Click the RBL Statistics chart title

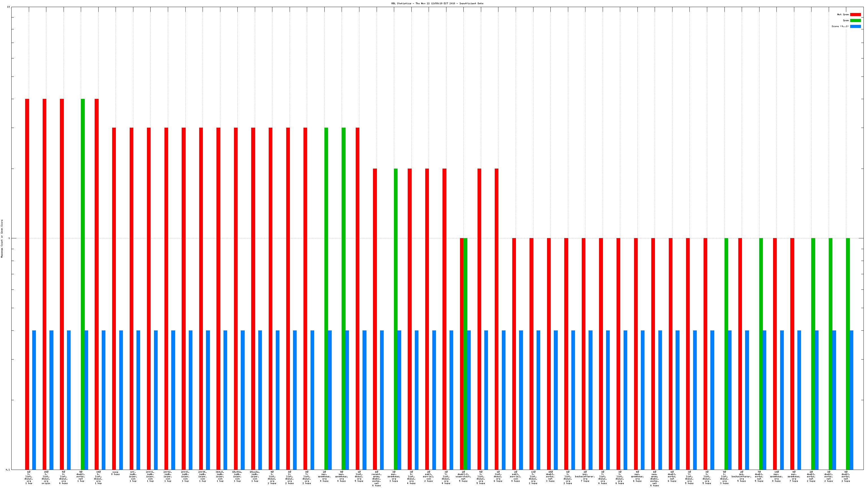[x=437, y=3]
